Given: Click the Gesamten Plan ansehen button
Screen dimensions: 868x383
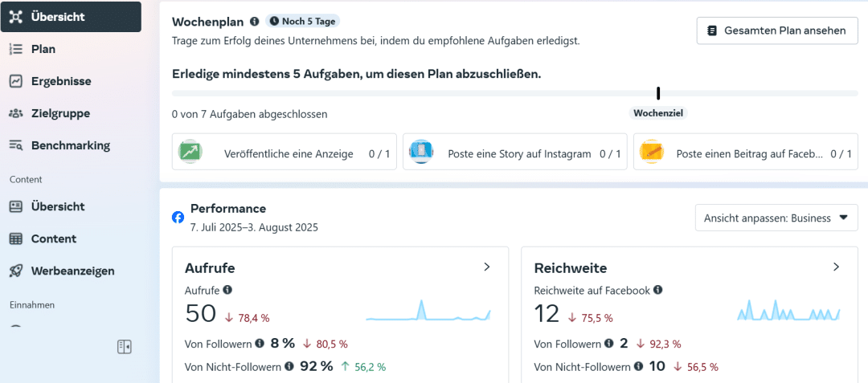Looking at the screenshot, I should [776, 31].
